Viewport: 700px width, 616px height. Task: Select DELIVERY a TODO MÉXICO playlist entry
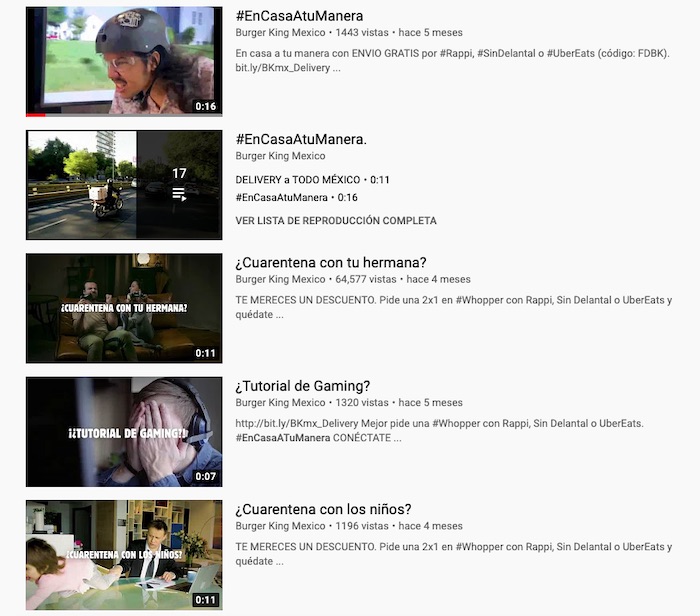(x=312, y=180)
